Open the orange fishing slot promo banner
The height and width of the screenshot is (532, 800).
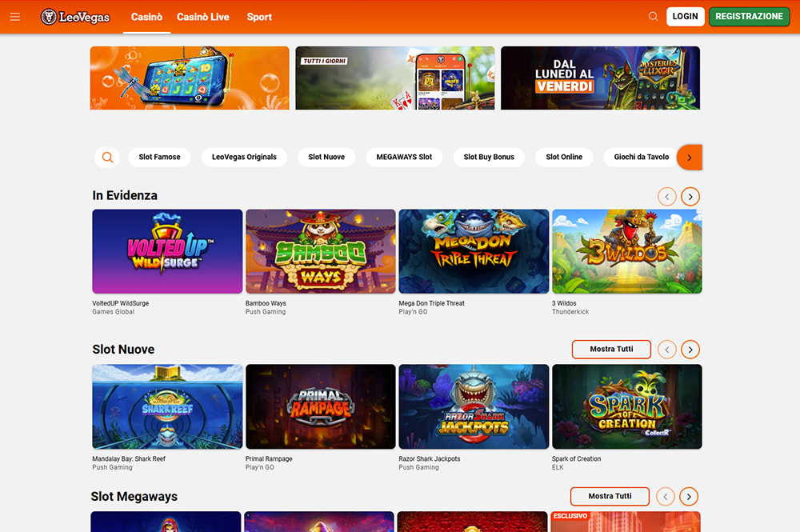(190, 78)
